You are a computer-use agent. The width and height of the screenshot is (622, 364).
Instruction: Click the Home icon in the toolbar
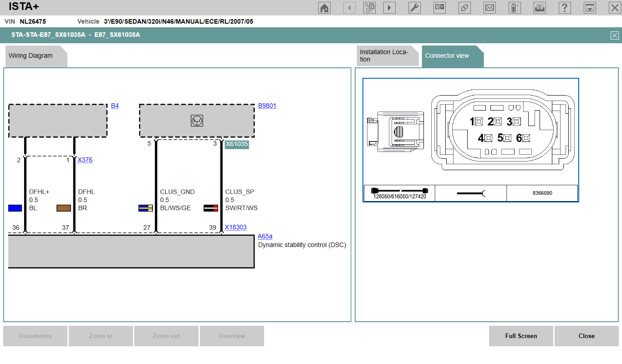pyautogui.click(x=325, y=8)
